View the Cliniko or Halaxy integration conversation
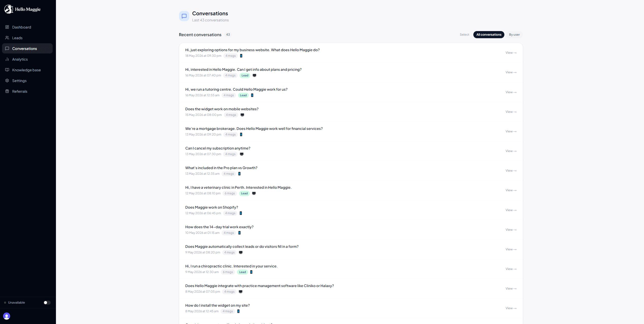This screenshot has height=324, width=644. coord(511,289)
